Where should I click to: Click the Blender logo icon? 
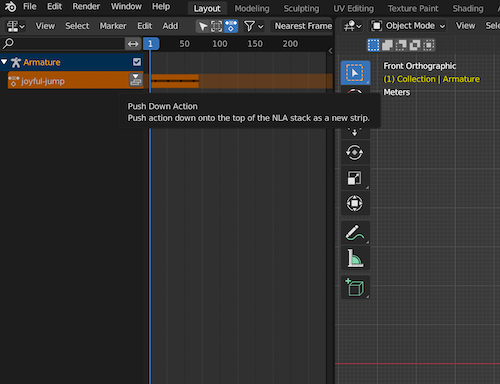[x=10, y=7]
